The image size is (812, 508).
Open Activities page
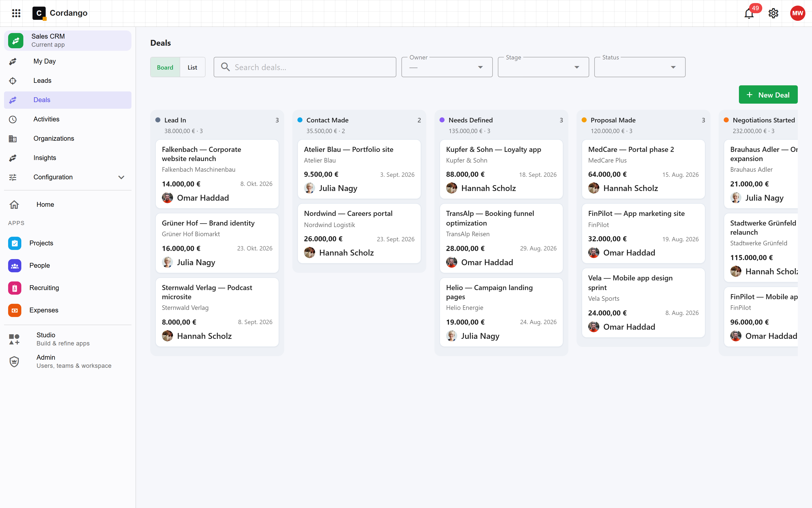(68, 119)
